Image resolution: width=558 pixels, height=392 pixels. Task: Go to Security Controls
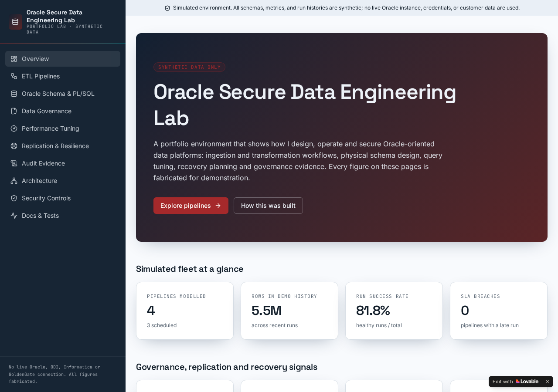[63, 198]
